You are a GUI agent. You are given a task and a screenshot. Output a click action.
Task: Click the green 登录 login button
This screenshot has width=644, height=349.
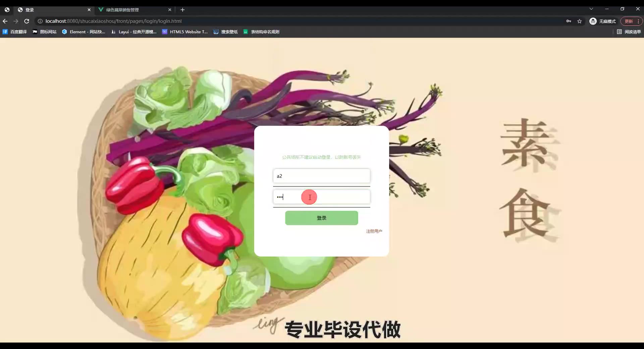(x=321, y=218)
